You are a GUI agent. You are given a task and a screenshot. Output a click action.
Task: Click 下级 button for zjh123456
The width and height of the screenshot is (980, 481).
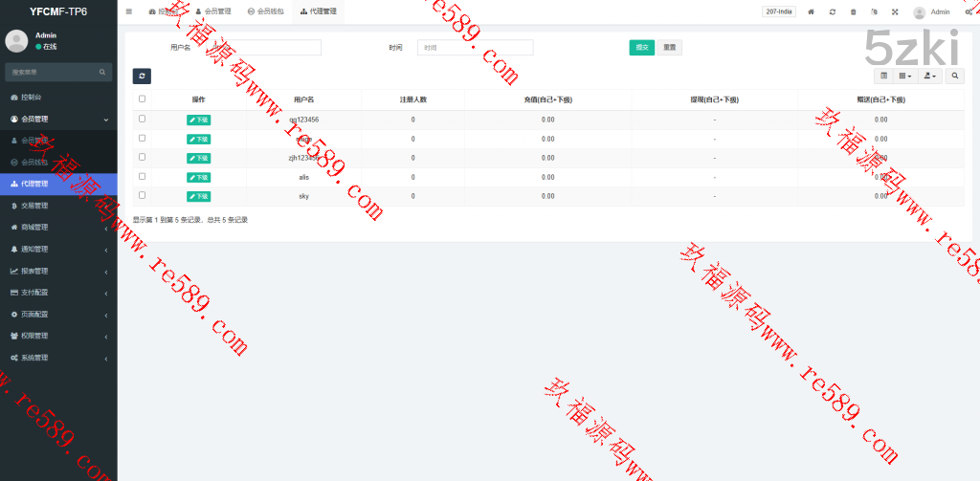tap(199, 158)
